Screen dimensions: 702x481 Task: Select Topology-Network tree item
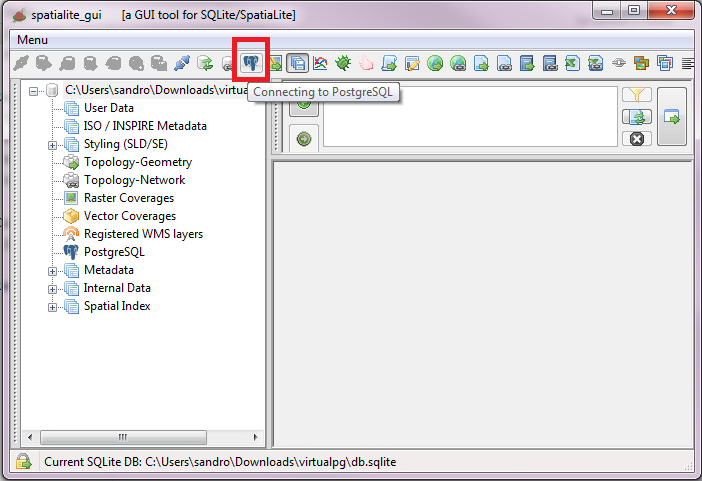[x=134, y=180]
